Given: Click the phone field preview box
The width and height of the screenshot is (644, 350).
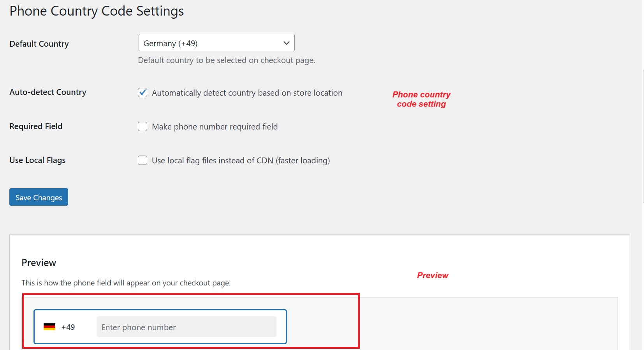Looking at the screenshot, I should pyautogui.click(x=160, y=327).
